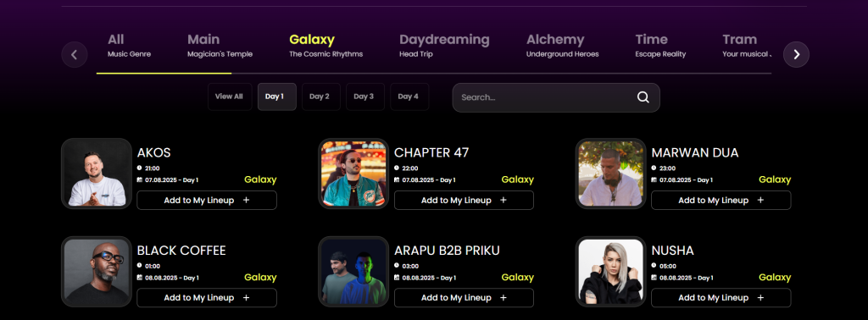
Task: Click the plus icon on AKOS lineup button
Action: 247,200
